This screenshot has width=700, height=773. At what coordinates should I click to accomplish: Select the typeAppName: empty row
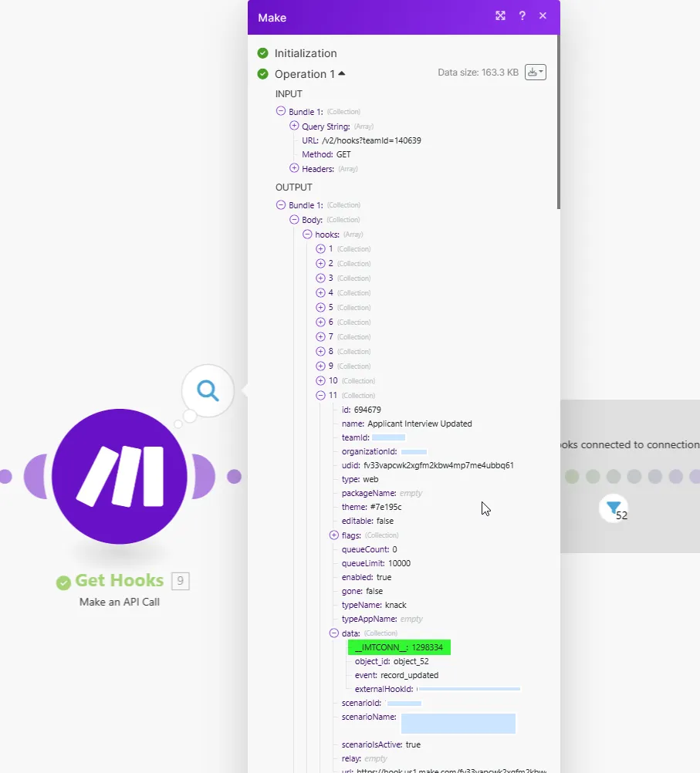click(382, 619)
